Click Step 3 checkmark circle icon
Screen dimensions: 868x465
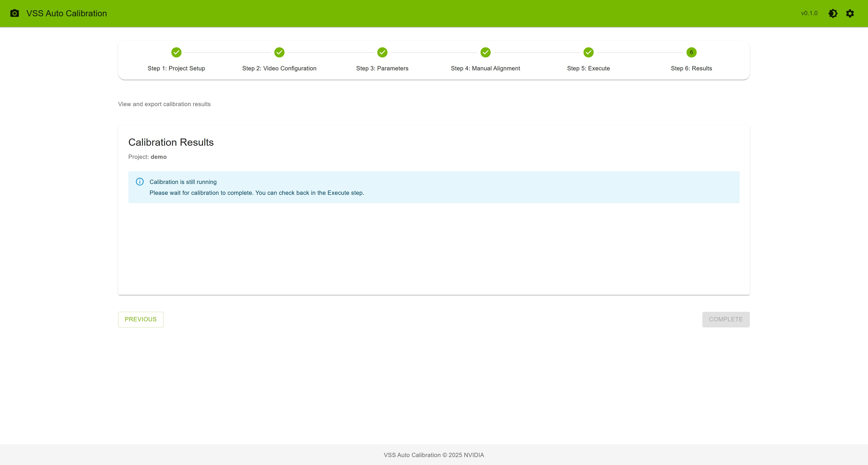[382, 52]
